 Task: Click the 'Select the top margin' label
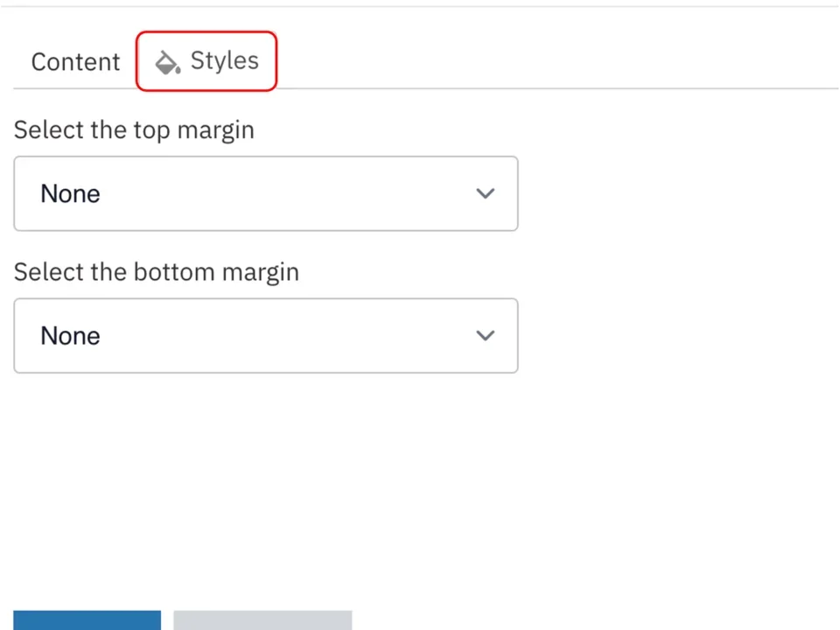coord(134,129)
